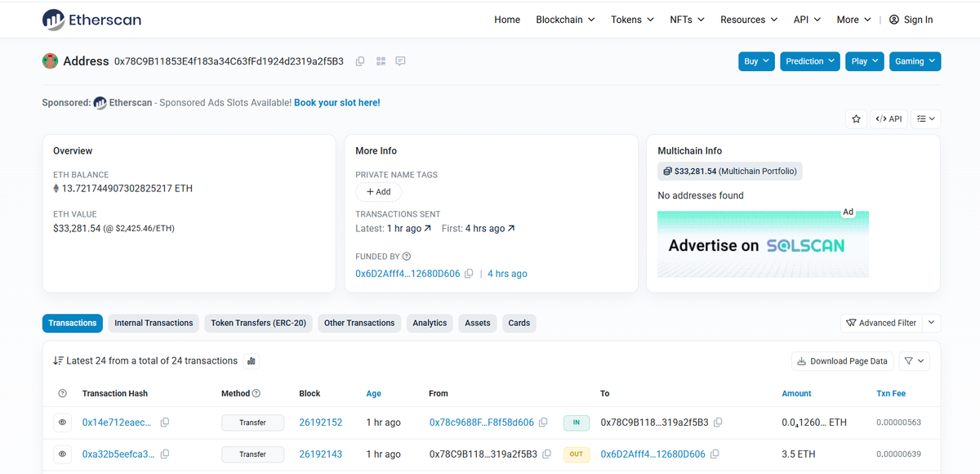
Task: Download Page Data
Action: [x=843, y=361]
